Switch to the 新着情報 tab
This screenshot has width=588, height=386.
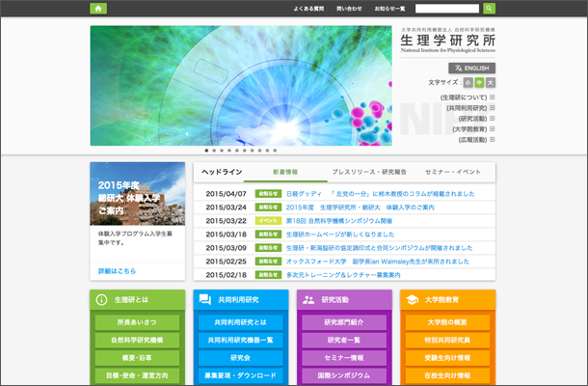(285, 172)
